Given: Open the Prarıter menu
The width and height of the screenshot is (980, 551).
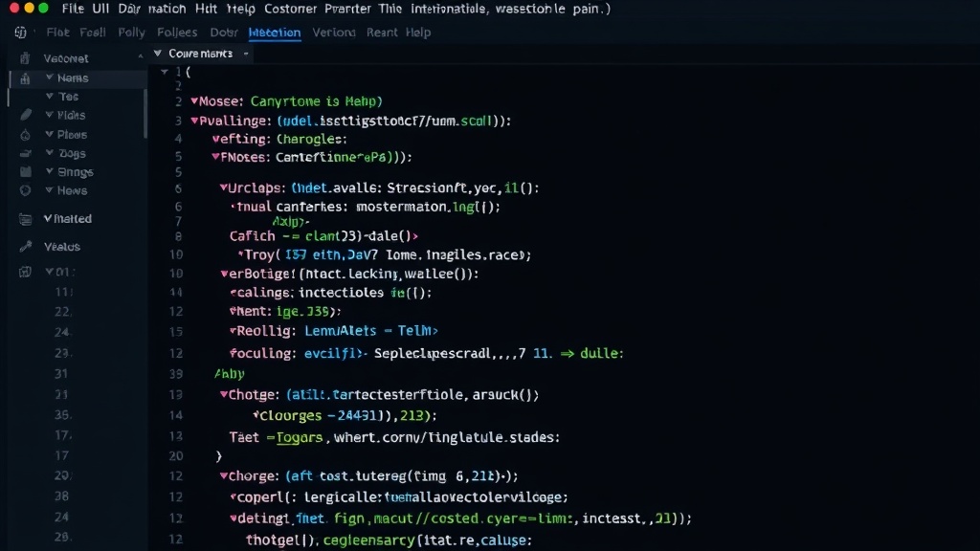Looking at the screenshot, I should (x=346, y=9).
